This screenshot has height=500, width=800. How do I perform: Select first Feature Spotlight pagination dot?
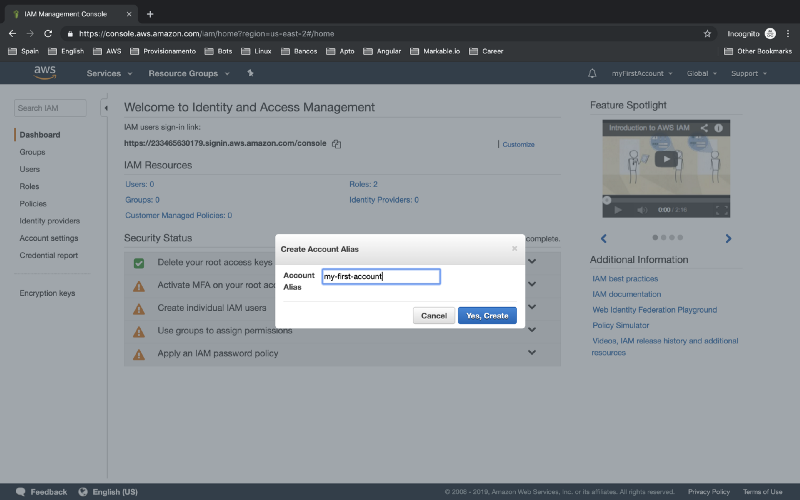(655, 237)
